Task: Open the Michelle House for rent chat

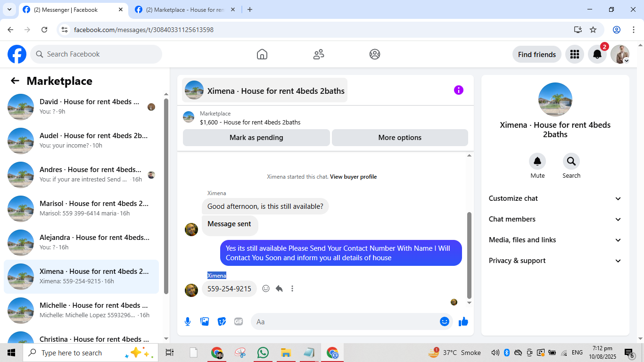Action: (x=81, y=311)
